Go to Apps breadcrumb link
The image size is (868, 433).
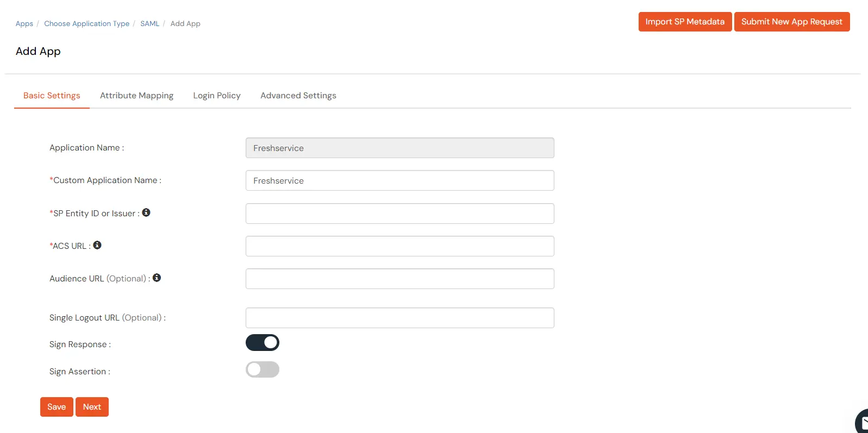(24, 24)
